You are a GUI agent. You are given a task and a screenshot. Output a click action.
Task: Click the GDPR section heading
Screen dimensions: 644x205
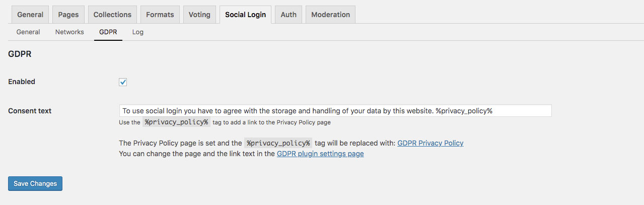(20, 54)
